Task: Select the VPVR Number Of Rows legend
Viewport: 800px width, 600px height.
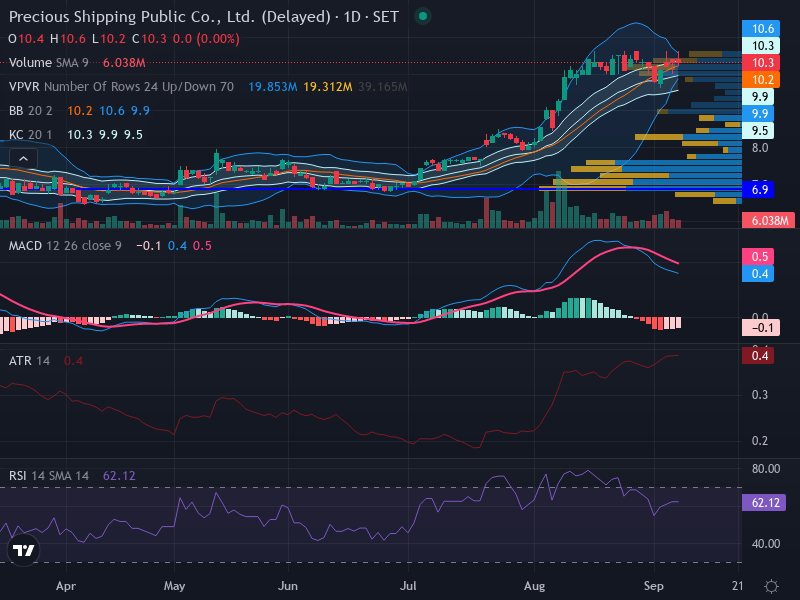Action: (121, 87)
